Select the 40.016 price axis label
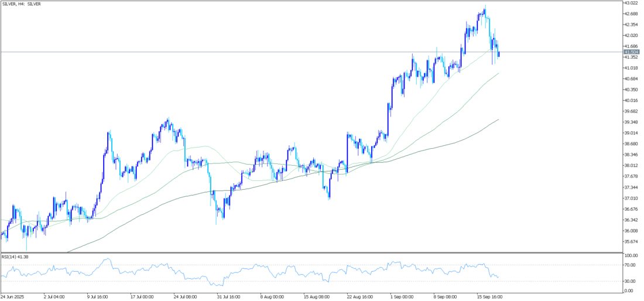The image size is (644, 301). click(x=631, y=101)
